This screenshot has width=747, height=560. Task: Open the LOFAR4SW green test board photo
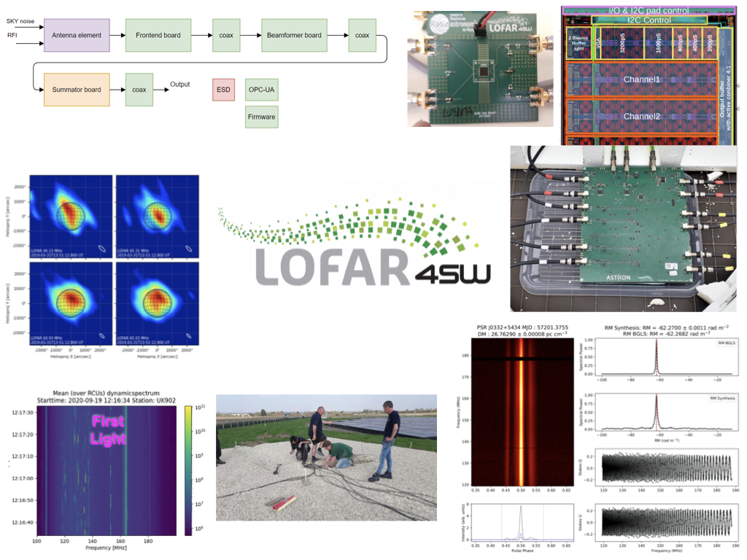[480, 69]
